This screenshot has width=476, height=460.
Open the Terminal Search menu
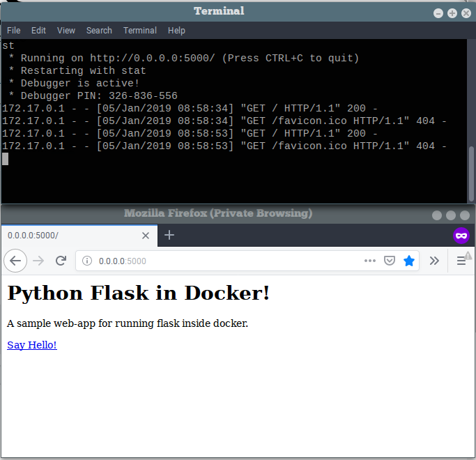point(99,31)
